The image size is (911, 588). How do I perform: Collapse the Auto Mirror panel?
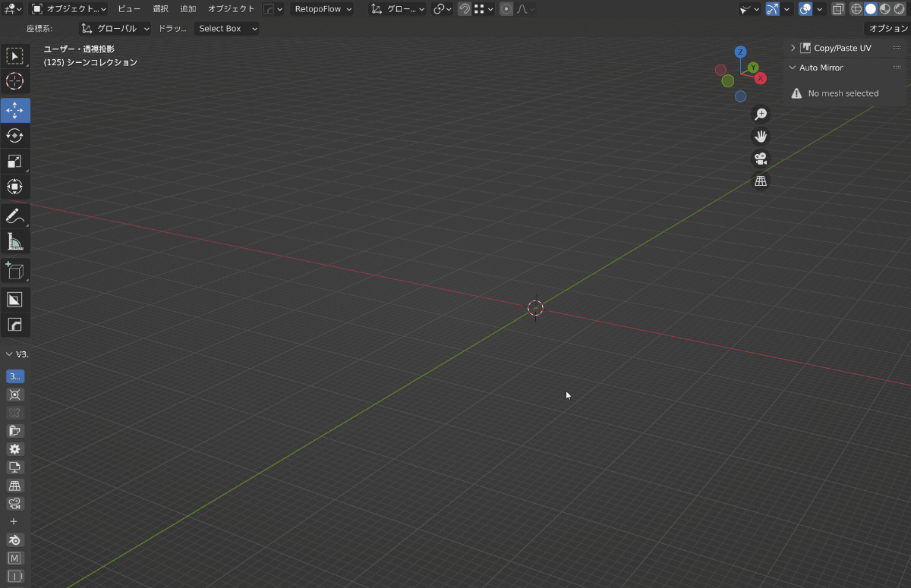pos(793,68)
